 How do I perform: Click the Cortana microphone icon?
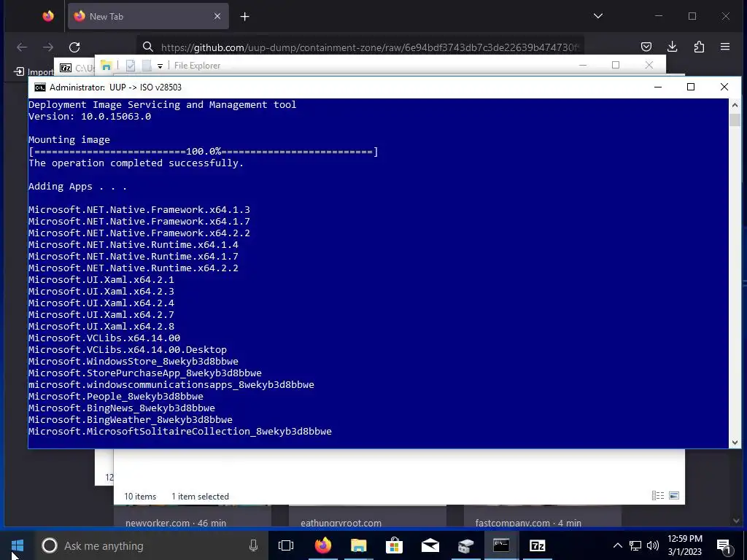pyautogui.click(x=253, y=545)
